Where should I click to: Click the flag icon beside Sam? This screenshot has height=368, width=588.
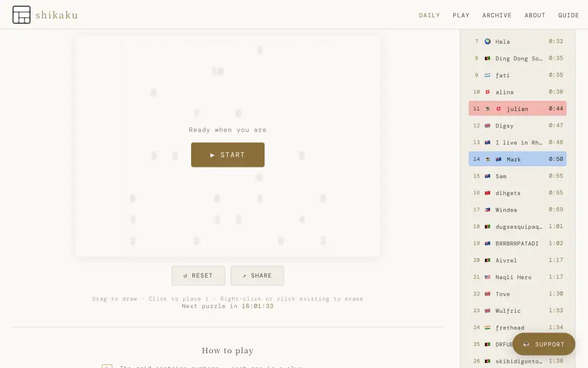point(488,176)
